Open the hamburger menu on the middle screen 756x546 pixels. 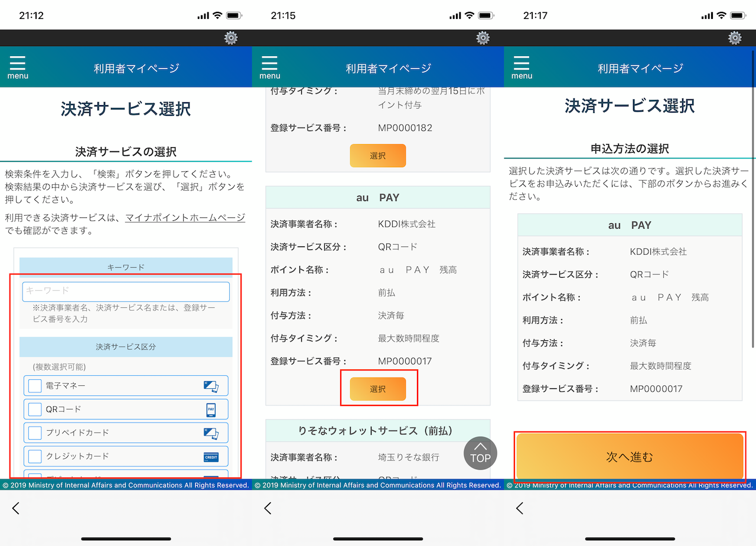(x=270, y=67)
